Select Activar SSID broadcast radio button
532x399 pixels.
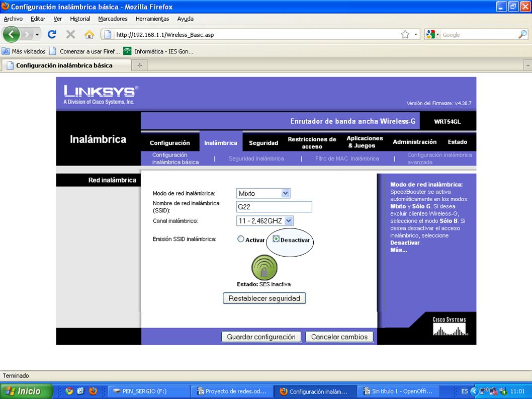coord(240,239)
